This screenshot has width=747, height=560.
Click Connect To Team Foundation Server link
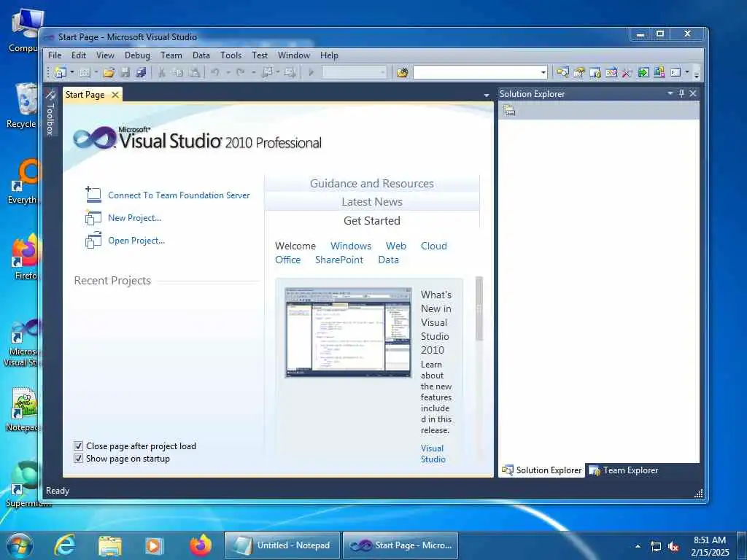[179, 195]
